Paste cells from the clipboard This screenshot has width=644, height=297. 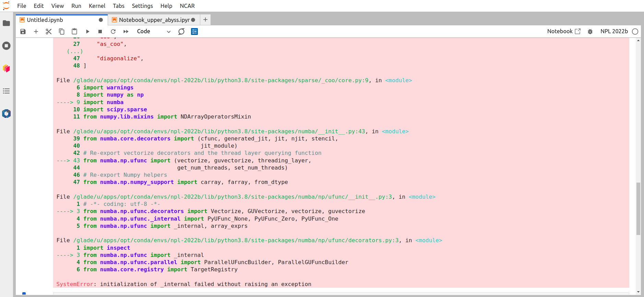point(74,32)
